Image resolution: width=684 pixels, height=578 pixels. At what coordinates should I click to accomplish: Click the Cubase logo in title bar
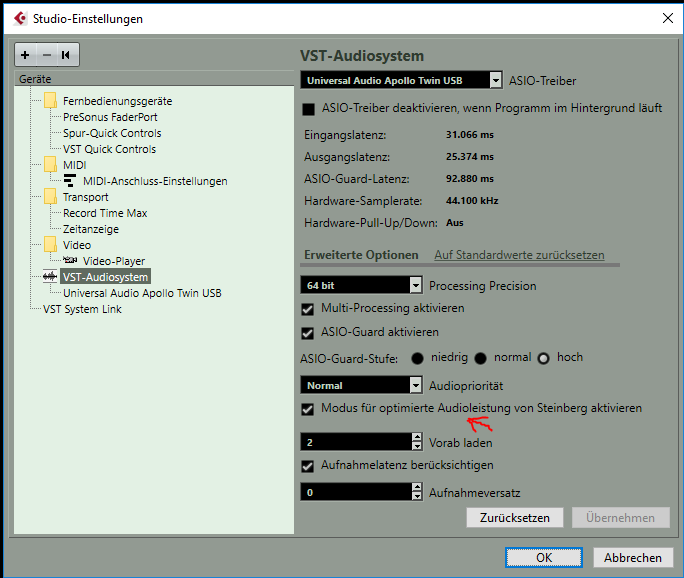(20, 18)
